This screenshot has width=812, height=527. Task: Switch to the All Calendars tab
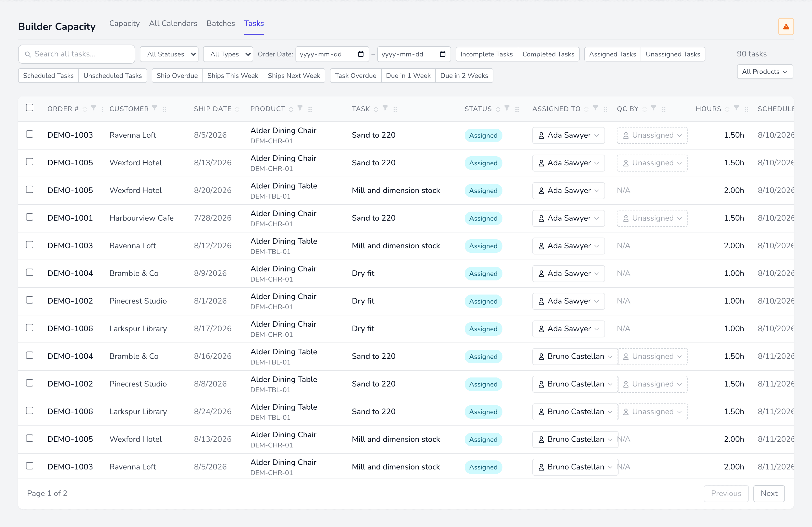click(x=173, y=23)
